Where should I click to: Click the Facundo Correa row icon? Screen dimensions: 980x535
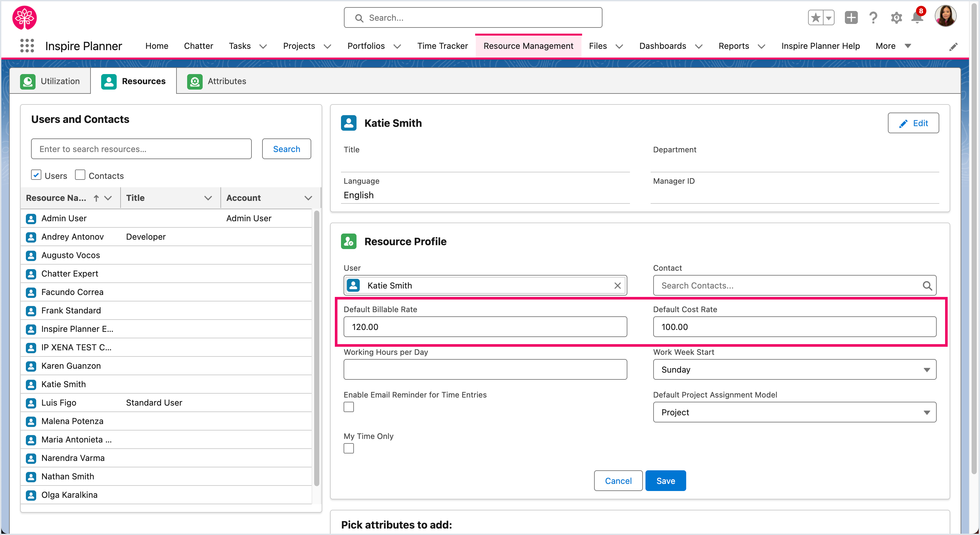(x=31, y=292)
